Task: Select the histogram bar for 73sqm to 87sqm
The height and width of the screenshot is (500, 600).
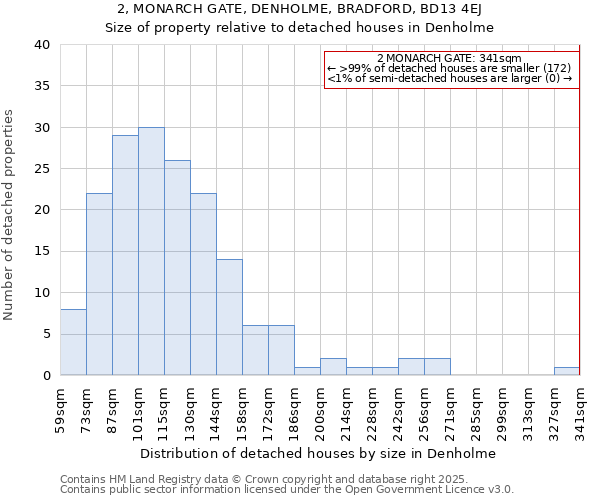Action: [99, 284]
